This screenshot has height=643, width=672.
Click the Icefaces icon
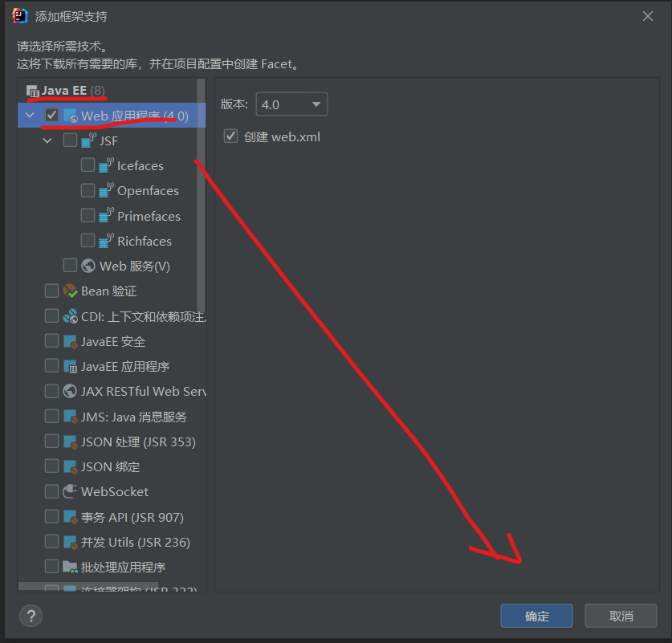click(106, 165)
